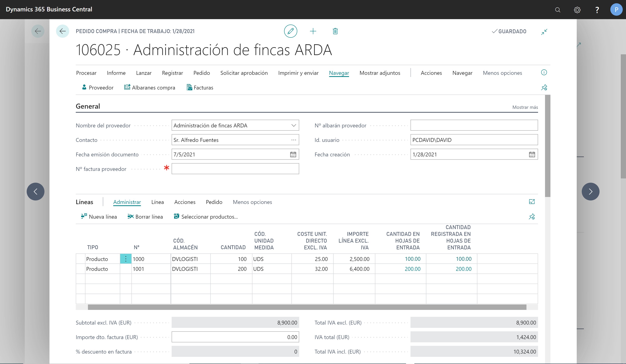
Task: Add a Nueva línea
Action: click(x=99, y=217)
